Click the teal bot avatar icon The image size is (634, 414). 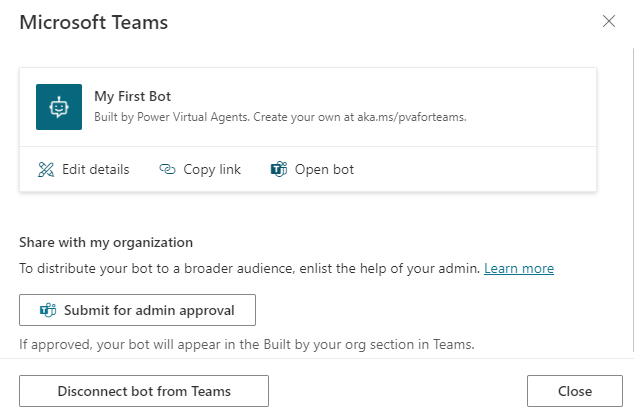tap(59, 107)
